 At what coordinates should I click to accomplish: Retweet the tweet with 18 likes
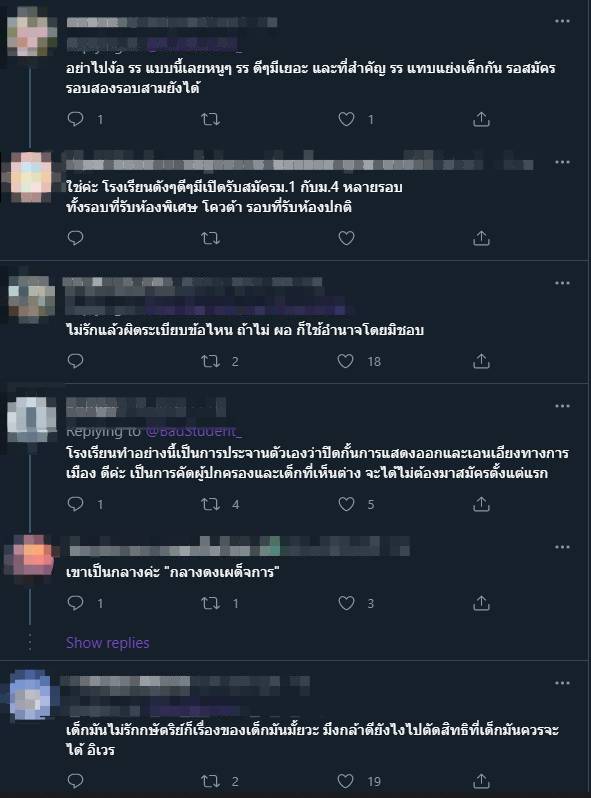pyautogui.click(x=210, y=361)
